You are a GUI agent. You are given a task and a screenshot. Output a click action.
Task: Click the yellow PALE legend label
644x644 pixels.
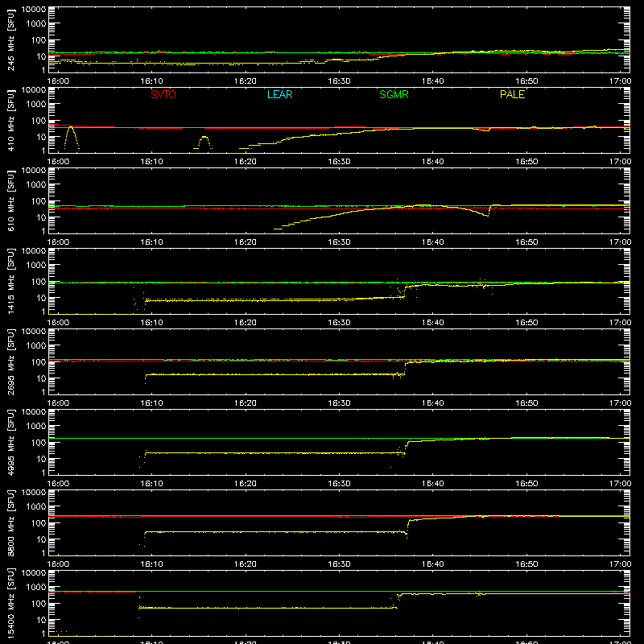click(x=512, y=94)
